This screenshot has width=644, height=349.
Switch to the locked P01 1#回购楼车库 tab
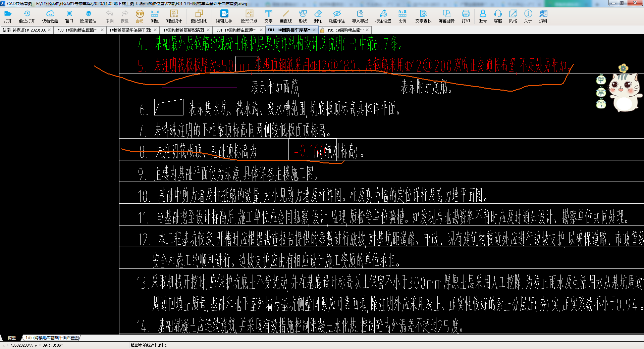click(345, 30)
